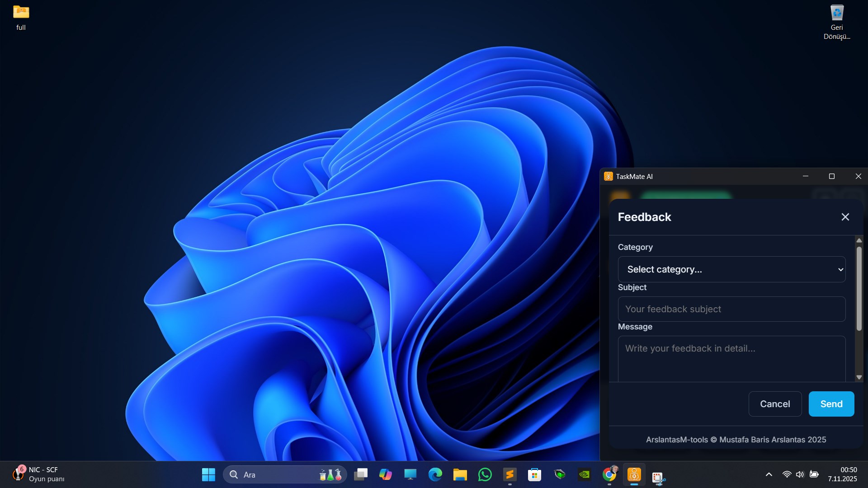The image size is (868, 488).
Task: Open Wi-Fi network settings in tray
Action: click(787, 474)
